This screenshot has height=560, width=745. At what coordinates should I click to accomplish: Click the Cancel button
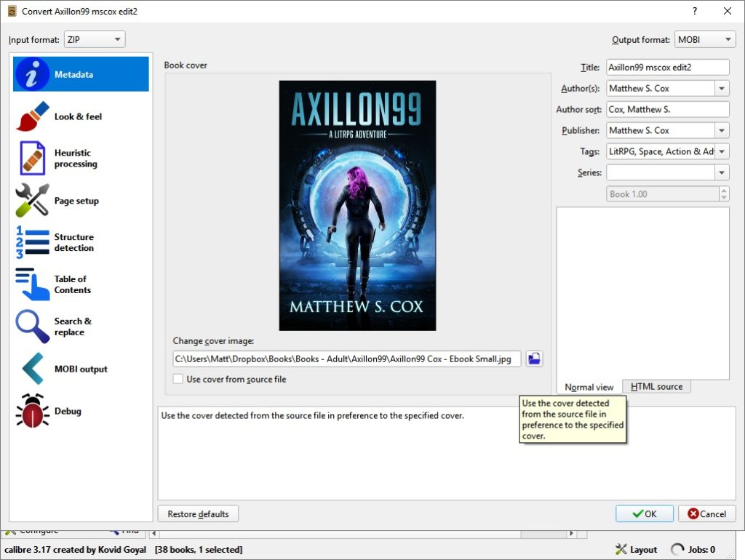point(706,513)
